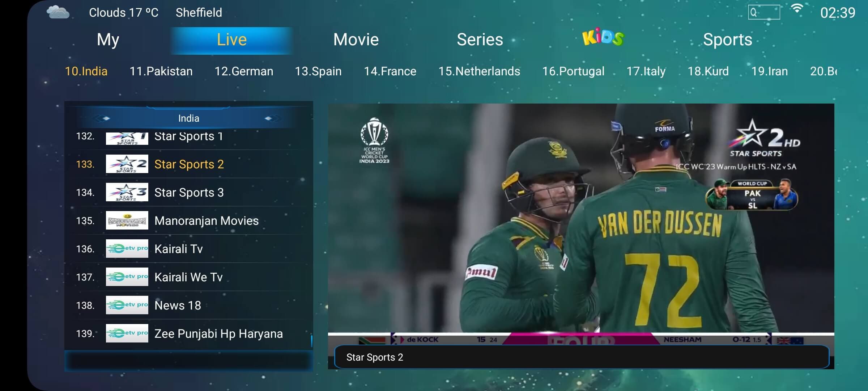This screenshot has width=868, height=391.
Task: Click the Kairali Tv etv pro logo
Action: (x=127, y=248)
